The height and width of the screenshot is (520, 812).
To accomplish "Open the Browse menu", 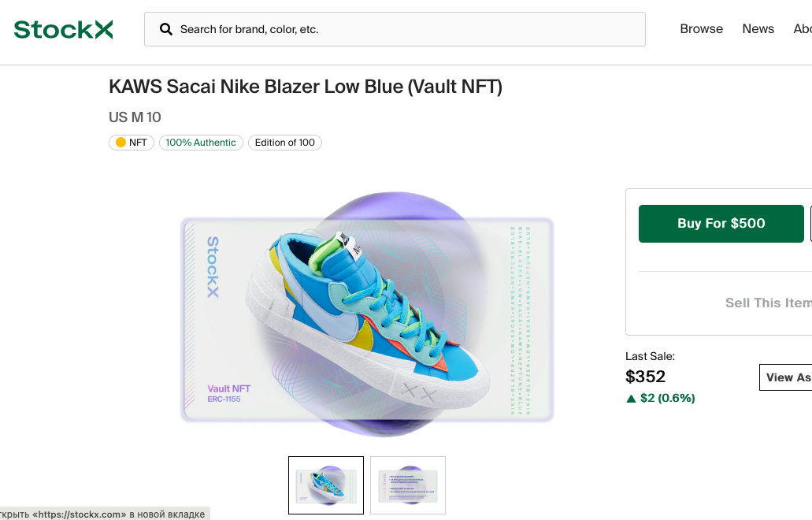I will click(x=701, y=29).
